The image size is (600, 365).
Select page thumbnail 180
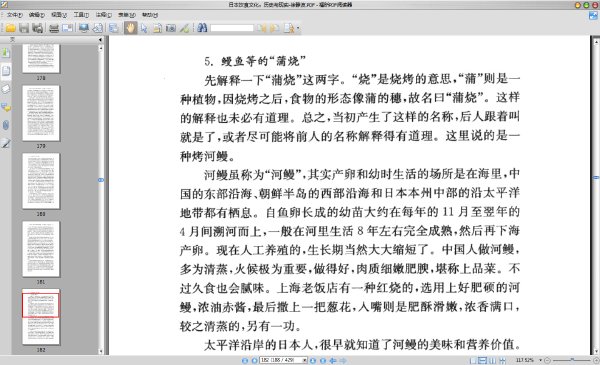(41, 181)
